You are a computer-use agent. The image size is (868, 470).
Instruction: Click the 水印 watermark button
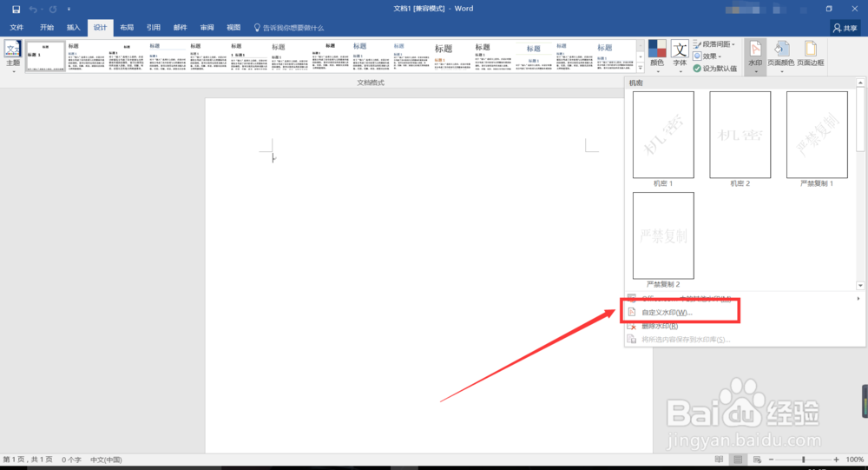tap(755, 56)
